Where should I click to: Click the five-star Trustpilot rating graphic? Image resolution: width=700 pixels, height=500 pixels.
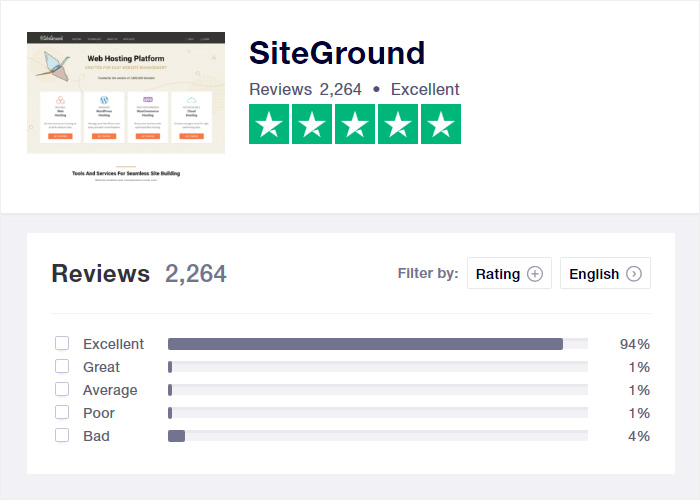click(355, 124)
